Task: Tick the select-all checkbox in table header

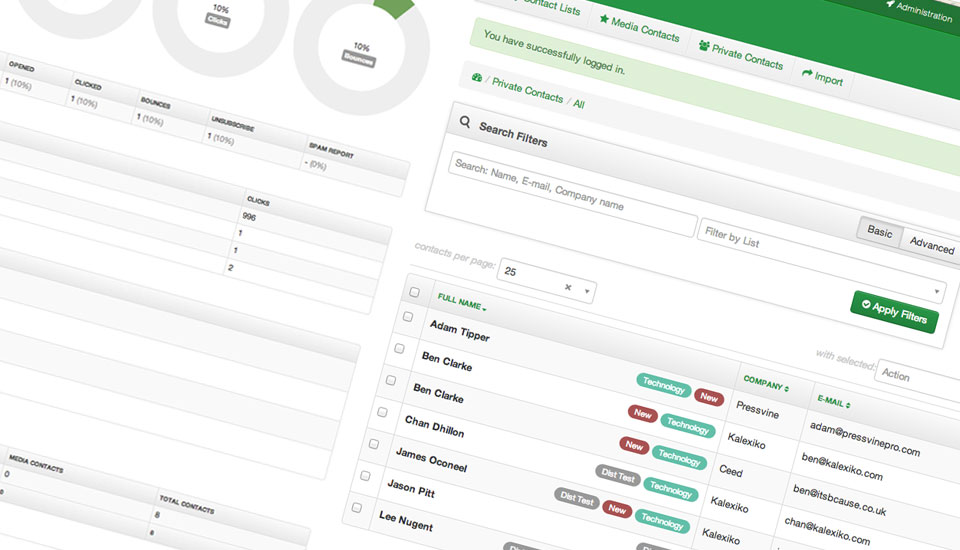Action: (x=414, y=292)
